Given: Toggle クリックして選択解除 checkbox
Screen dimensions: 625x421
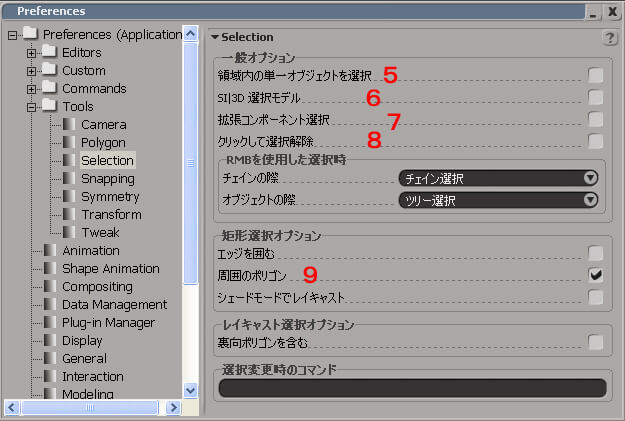Looking at the screenshot, I should (596, 141).
